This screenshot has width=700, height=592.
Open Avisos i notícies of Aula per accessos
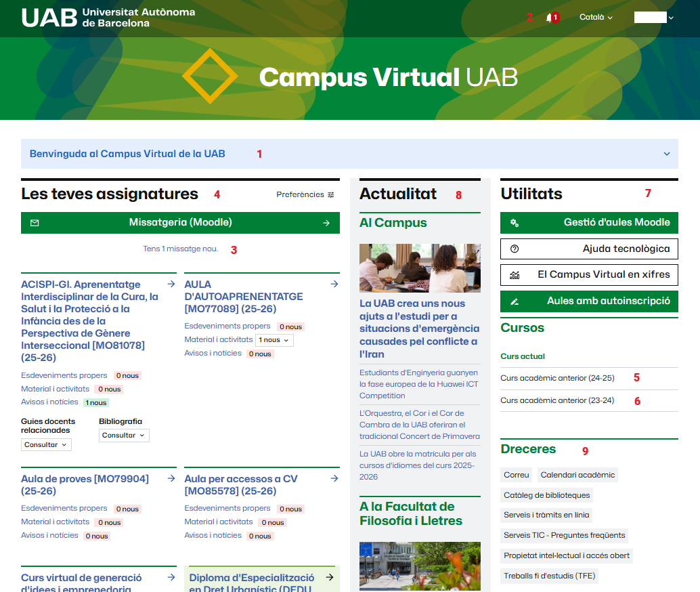pos(213,535)
